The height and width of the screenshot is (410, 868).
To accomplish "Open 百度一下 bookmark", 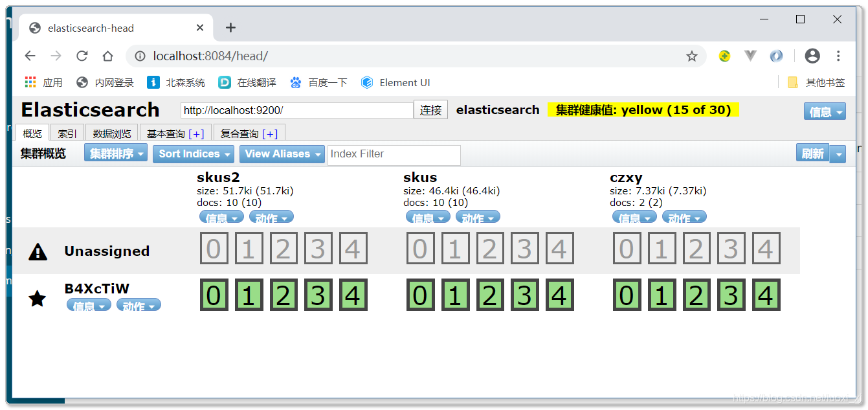I will (x=318, y=82).
